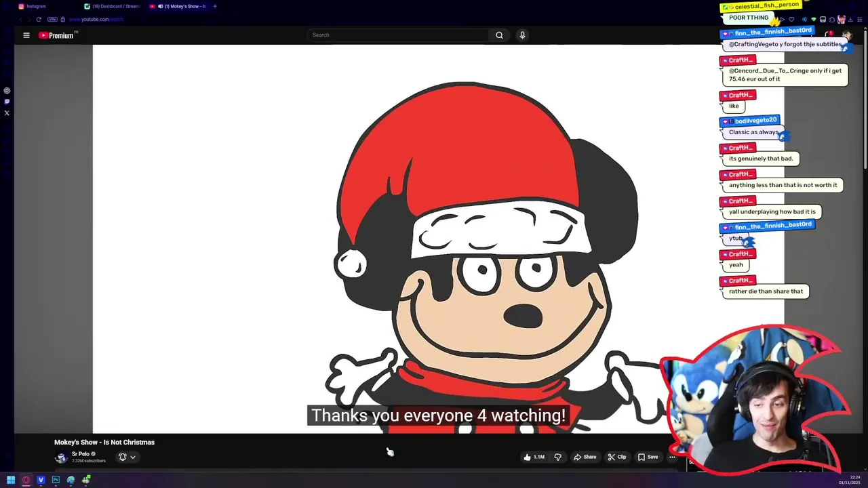Click '7.32M subscribers' text
The width and height of the screenshot is (868, 488).
point(89,461)
